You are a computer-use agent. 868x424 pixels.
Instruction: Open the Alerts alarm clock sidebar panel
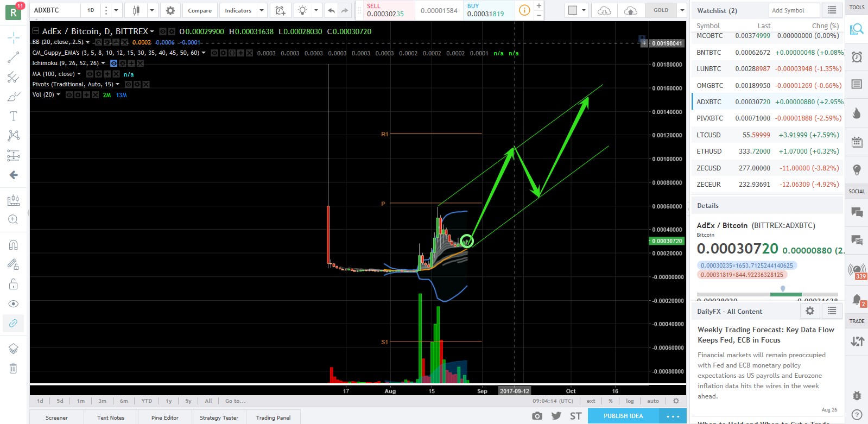coord(857,56)
